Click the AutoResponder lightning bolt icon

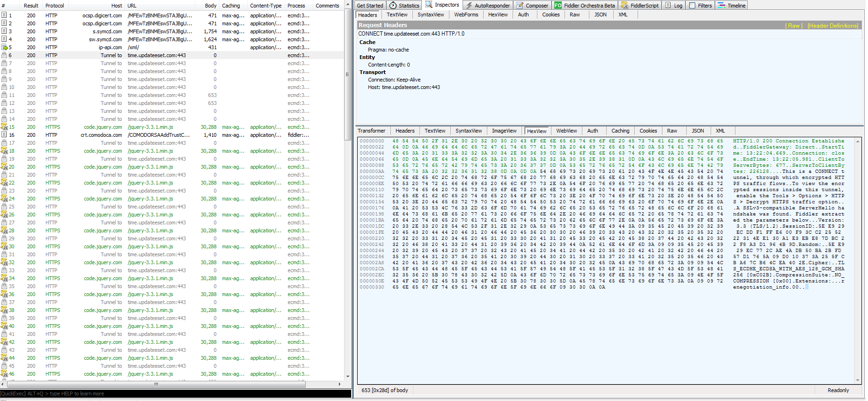(469, 6)
